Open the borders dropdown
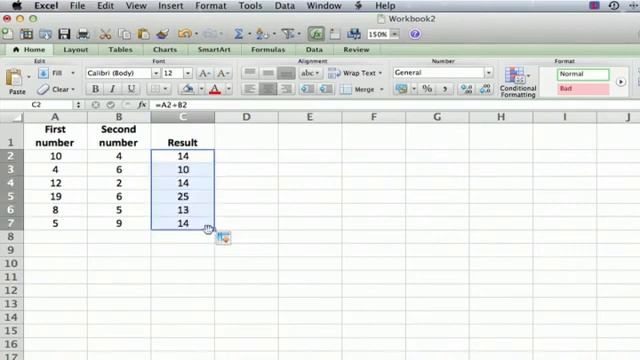This screenshot has height=360, width=640. click(165, 89)
